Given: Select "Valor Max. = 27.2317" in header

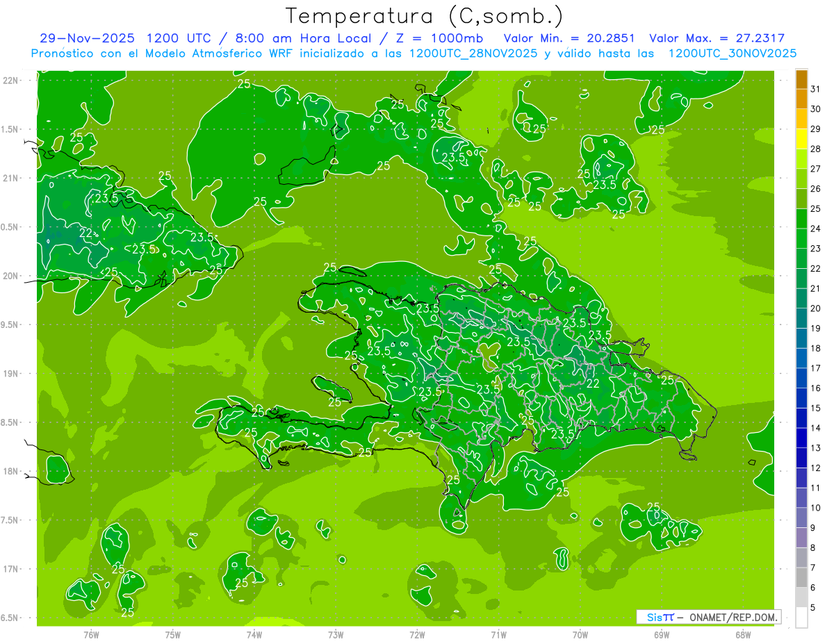Looking at the screenshot, I should [717, 38].
